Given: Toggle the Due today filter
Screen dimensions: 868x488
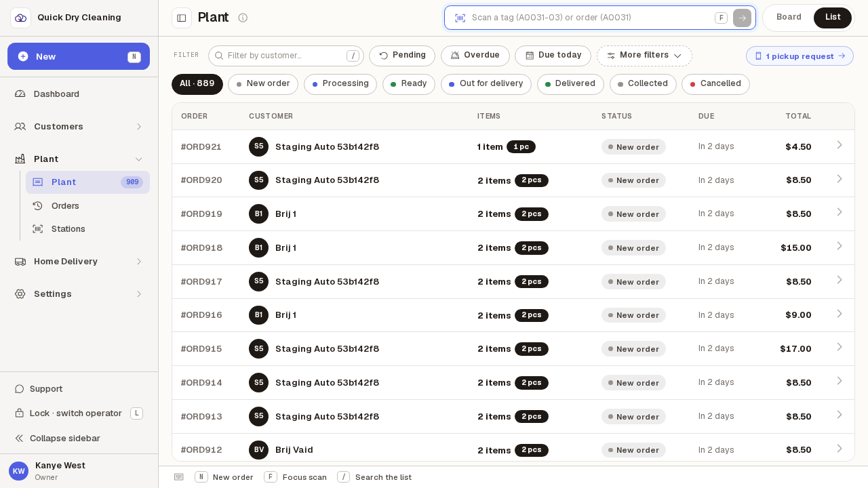Looking at the screenshot, I should [553, 56].
